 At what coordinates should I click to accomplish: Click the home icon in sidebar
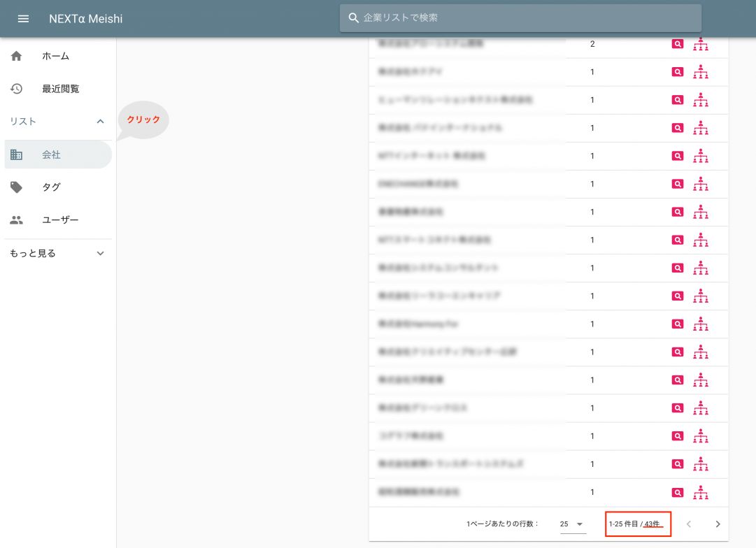coord(17,56)
